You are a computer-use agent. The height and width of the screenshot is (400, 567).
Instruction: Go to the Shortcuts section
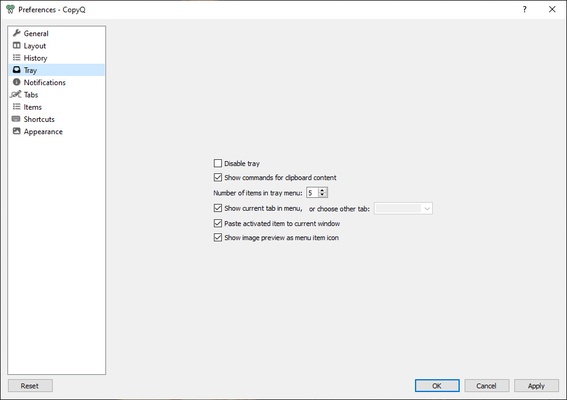pos(56,119)
